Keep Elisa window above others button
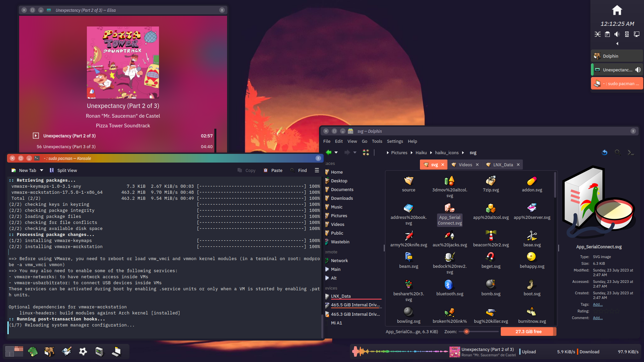Screen dimensions: 644x362 [x=222, y=10]
